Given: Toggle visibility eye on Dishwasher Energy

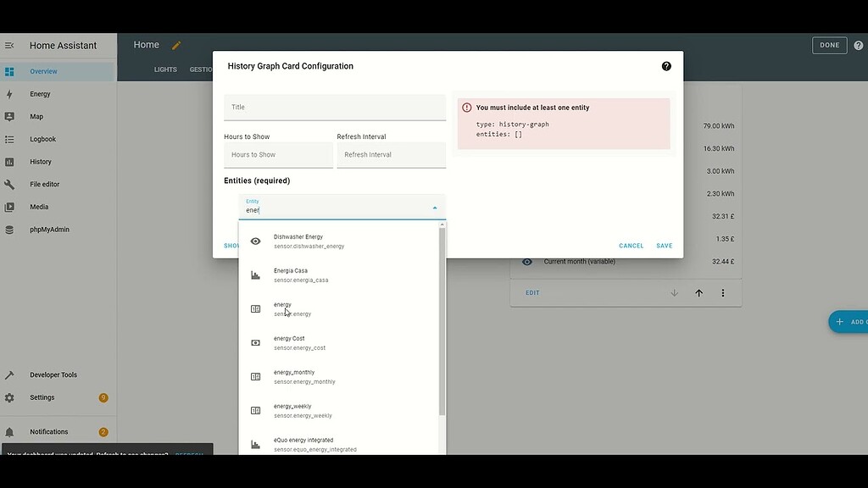Looking at the screenshot, I should (255, 241).
